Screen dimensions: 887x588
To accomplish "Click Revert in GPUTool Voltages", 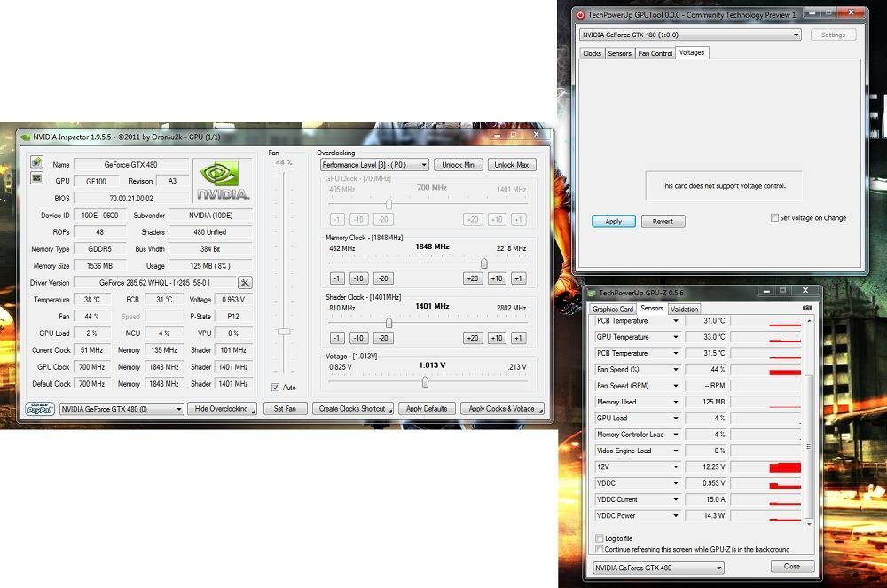I will click(663, 221).
